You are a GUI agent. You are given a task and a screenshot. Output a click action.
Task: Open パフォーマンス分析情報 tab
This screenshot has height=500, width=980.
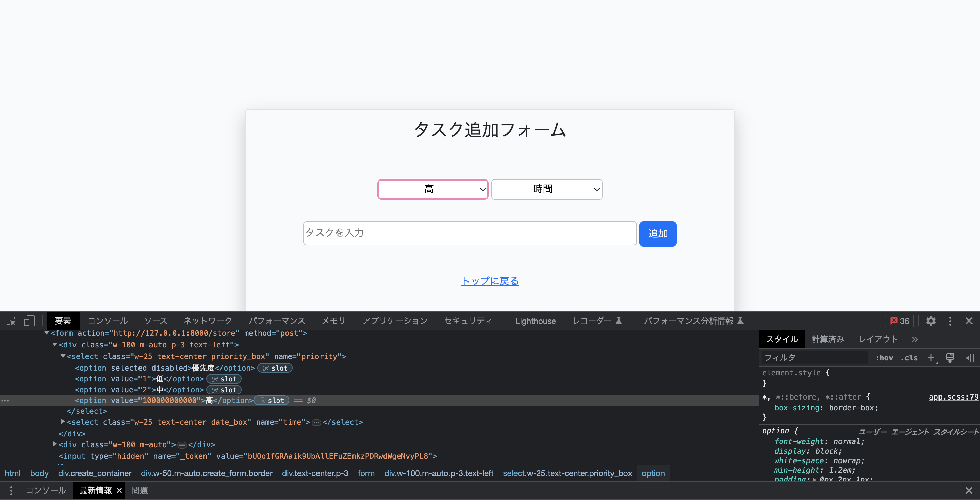coord(693,321)
